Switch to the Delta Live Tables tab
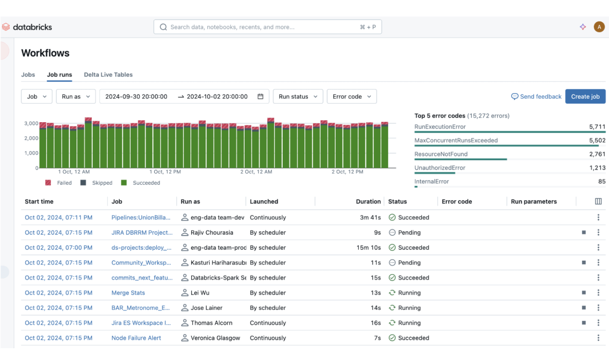This screenshot has height=364, width=609. point(108,75)
